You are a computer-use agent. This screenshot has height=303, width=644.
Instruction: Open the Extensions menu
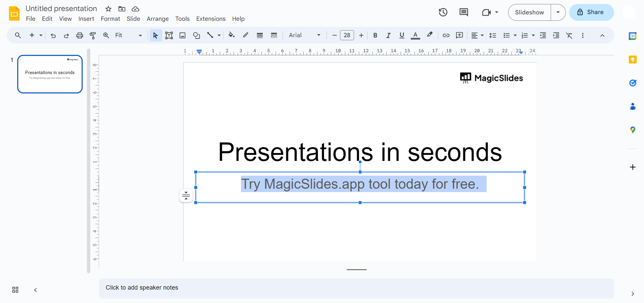[211, 19]
